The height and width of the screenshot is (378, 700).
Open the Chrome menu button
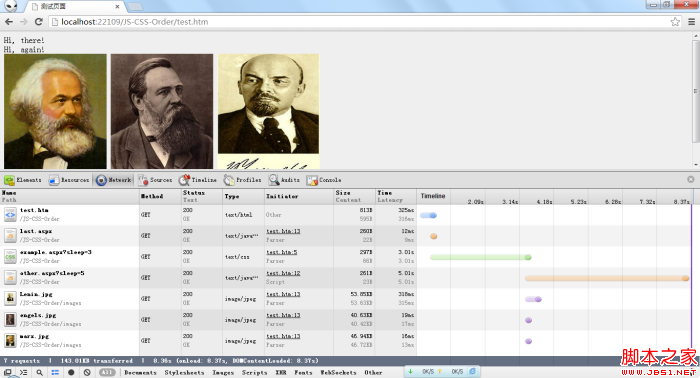tap(692, 22)
